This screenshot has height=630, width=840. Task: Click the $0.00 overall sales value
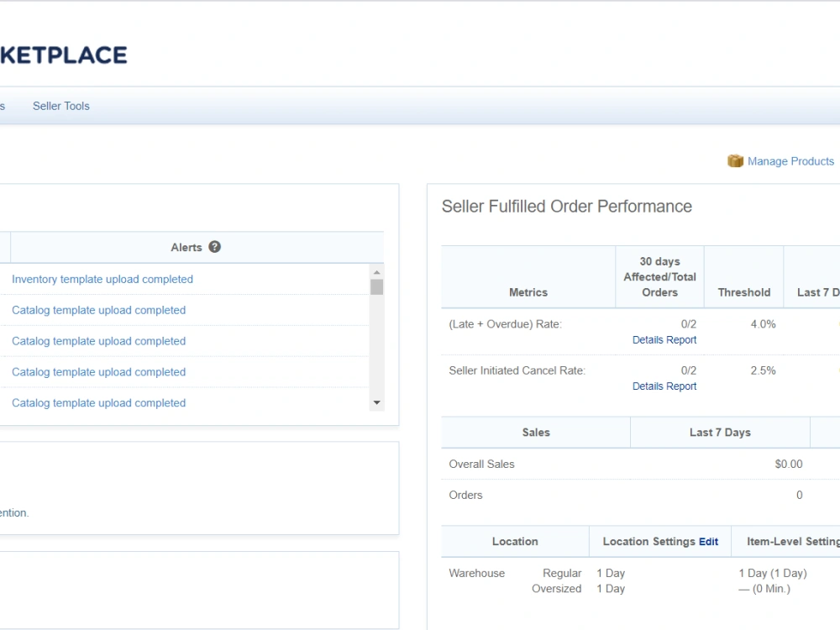789,464
